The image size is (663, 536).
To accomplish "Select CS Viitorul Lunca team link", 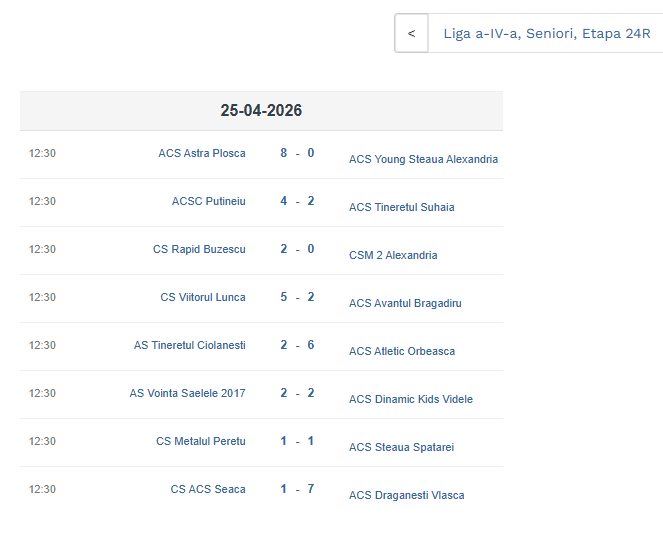I will click(x=203, y=297).
